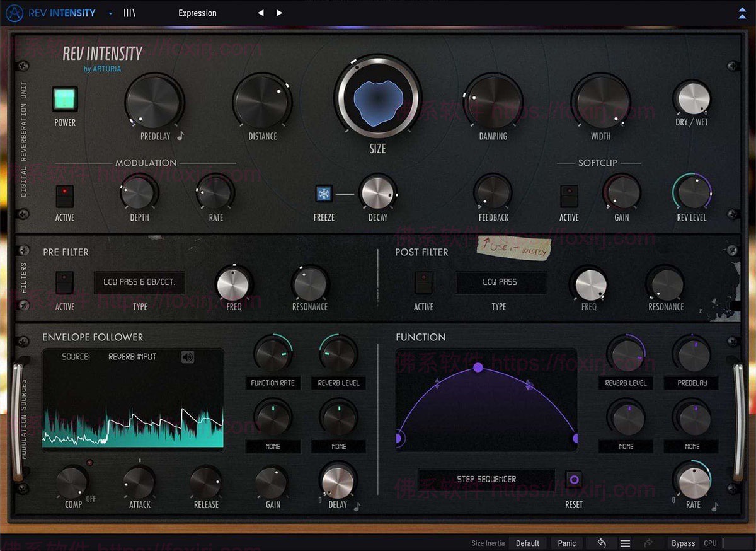The width and height of the screenshot is (756, 551).
Task: Open the hamburger menu in the bottom toolbar
Action: 625,543
